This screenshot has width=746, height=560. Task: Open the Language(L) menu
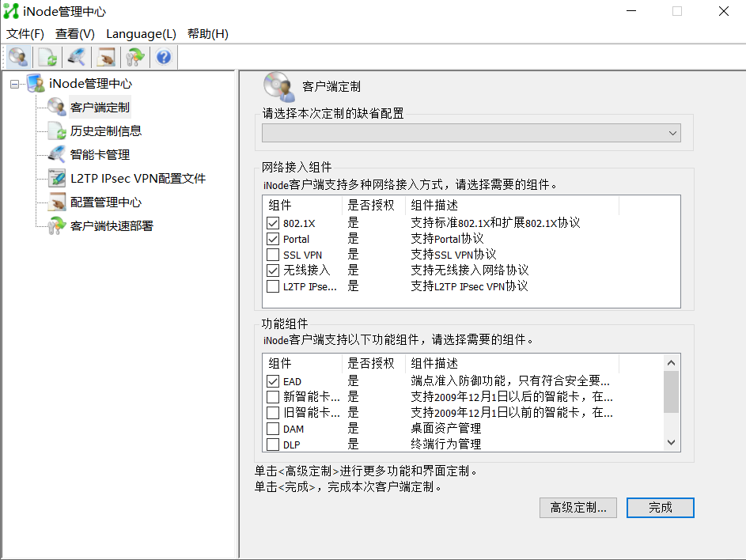click(141, 34)
